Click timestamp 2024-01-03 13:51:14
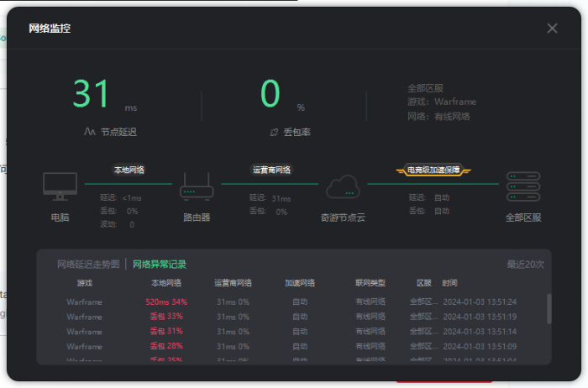This screenshot has height=388, width=588. click(x=480, y=332)
